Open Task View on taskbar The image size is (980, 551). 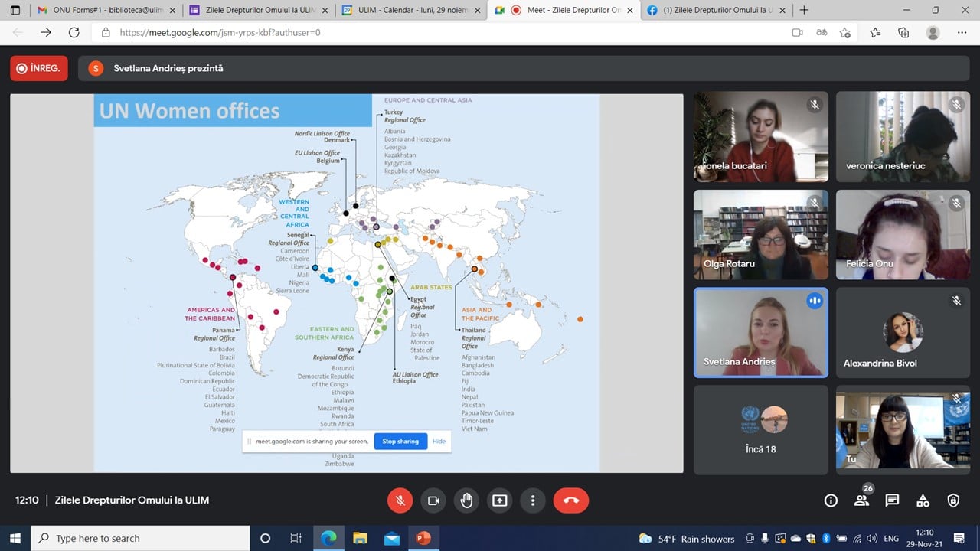[296, 538]
